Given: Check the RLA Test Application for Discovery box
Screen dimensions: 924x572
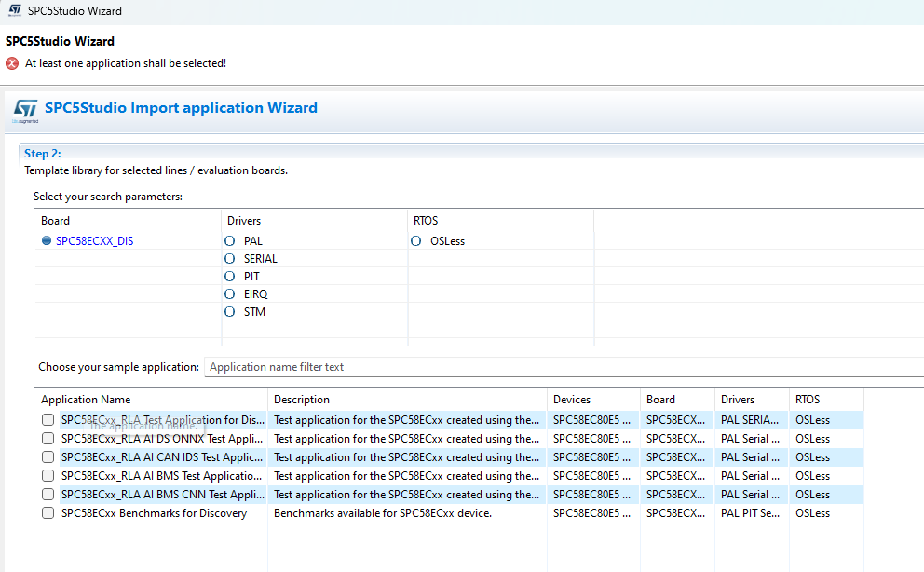Looking at the screenshot, I should 48,420.
